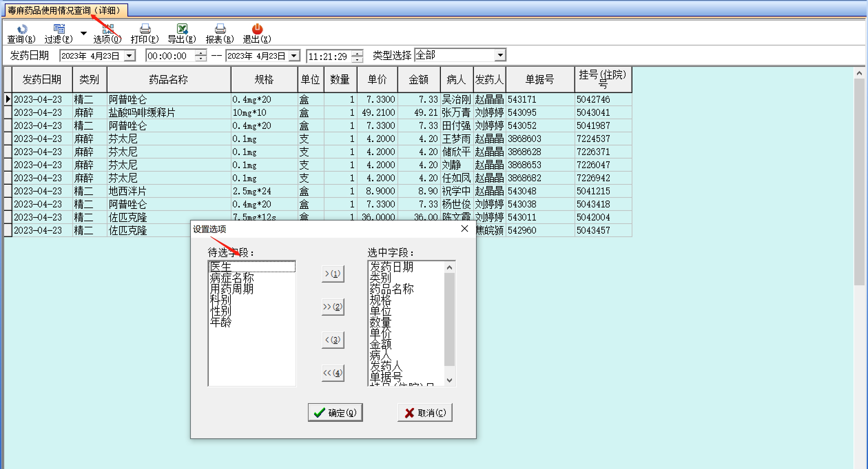Click the 打印(P) printer icon
This screenshot has height=469, width=868.
(145, 29)
